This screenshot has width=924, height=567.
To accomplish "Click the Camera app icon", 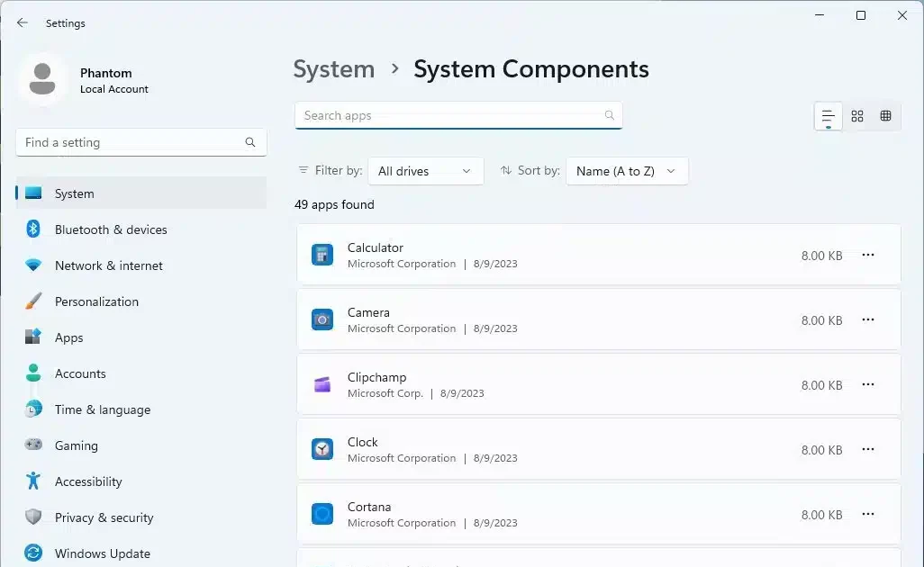I will click(x=322, y=319).
